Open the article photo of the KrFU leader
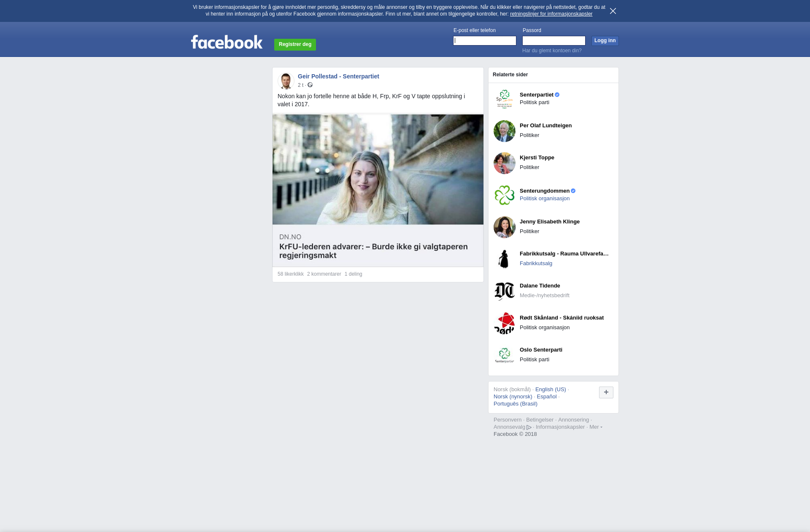The height and width of the screenshot is (532, 810). coord(378,169)
